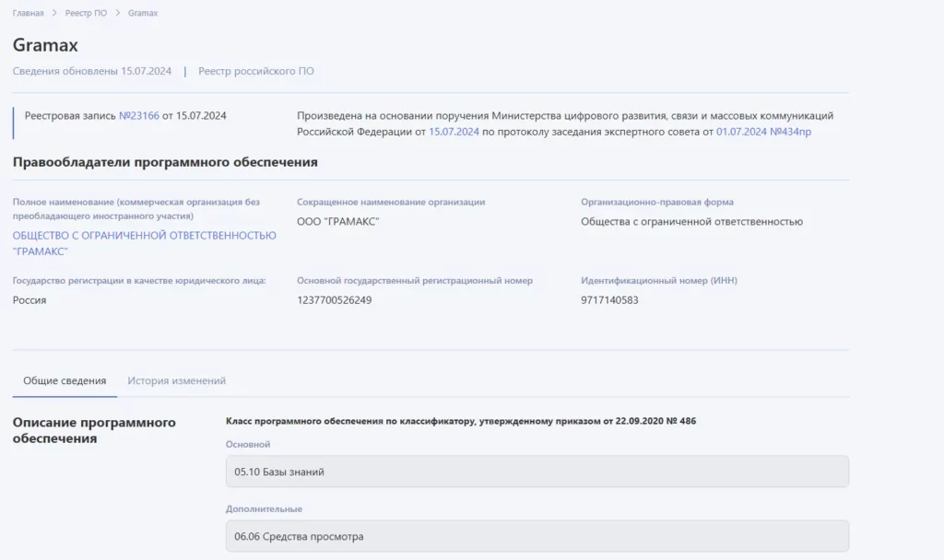The image size is (944, 560).
Task: Open registry record link №23166
Action: (139, 115)
